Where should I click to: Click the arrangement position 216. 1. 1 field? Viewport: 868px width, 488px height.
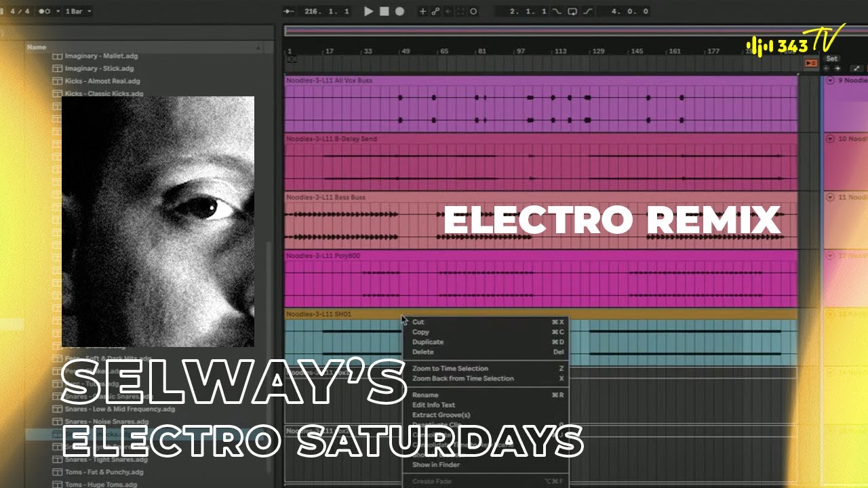pyautogui.click(x=326, y=12)
